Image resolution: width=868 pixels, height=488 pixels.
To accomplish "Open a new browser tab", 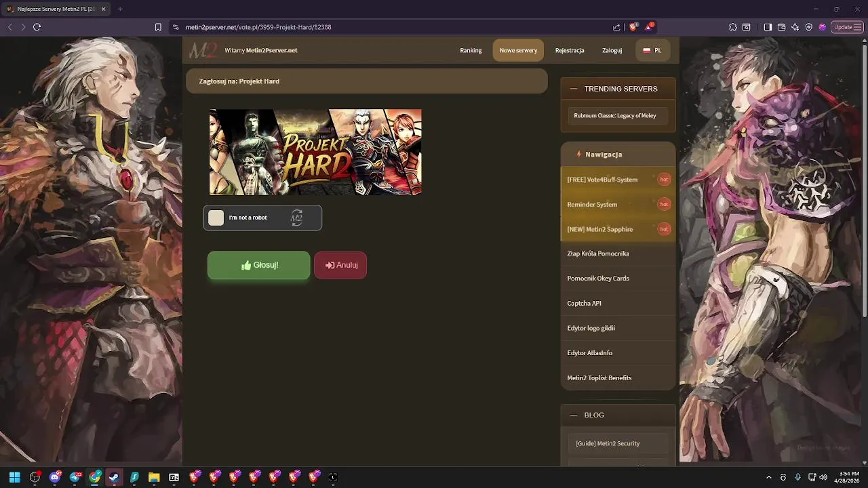I will pos(120,9).
